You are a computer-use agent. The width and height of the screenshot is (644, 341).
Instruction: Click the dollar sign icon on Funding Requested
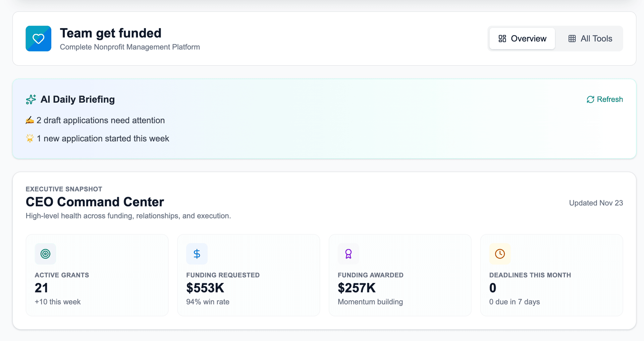coord(197,254)
